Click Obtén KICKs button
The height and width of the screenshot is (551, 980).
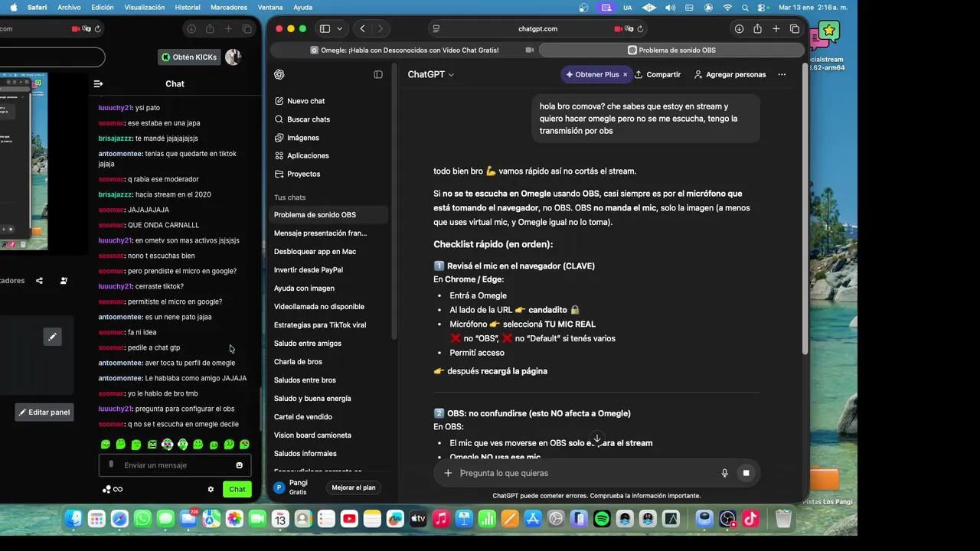pyautogui.click(x=188, y=57)
